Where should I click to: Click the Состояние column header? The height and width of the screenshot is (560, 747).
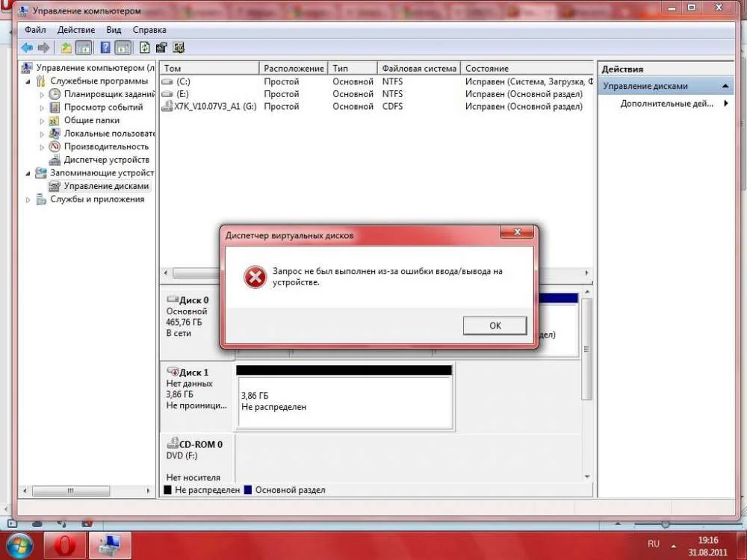(x=527, y=69)
